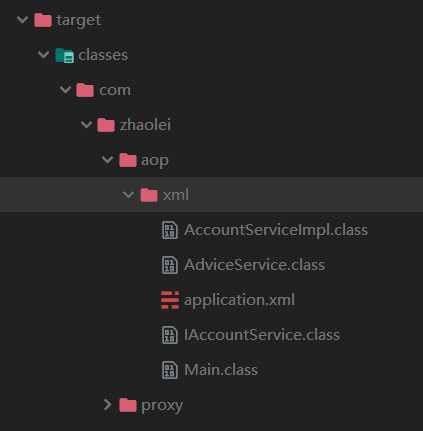
Task: Click the xml folder icon
Action: (149, 195)
